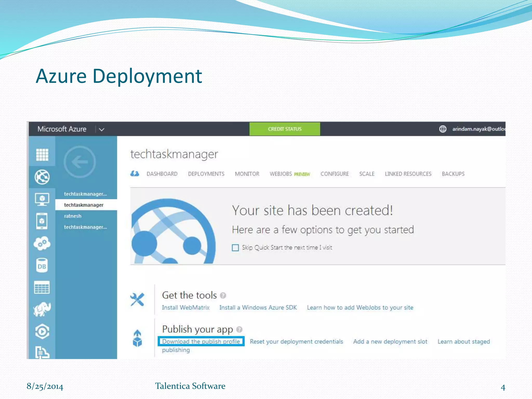The height and width of the screenshot is (399, 532).
Task: Open Service Bus icon at sidebar bottom
Action: (42, 353)
